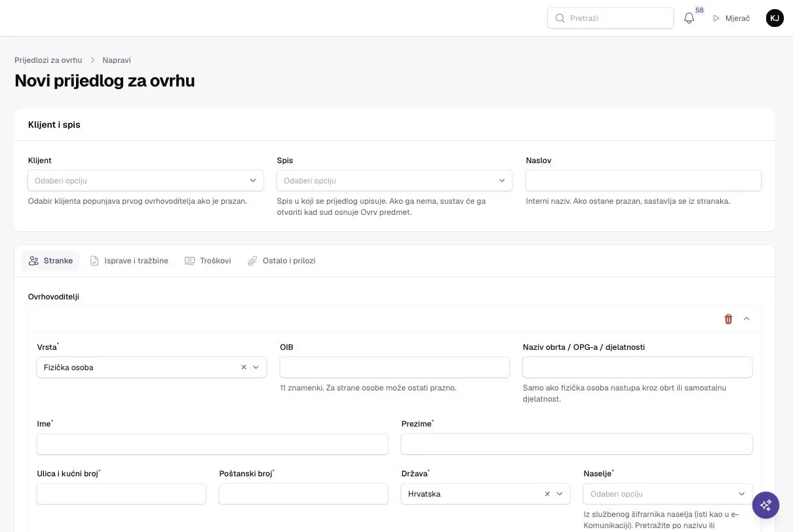Click the 58 notification count badge

(x=699, y=10)
